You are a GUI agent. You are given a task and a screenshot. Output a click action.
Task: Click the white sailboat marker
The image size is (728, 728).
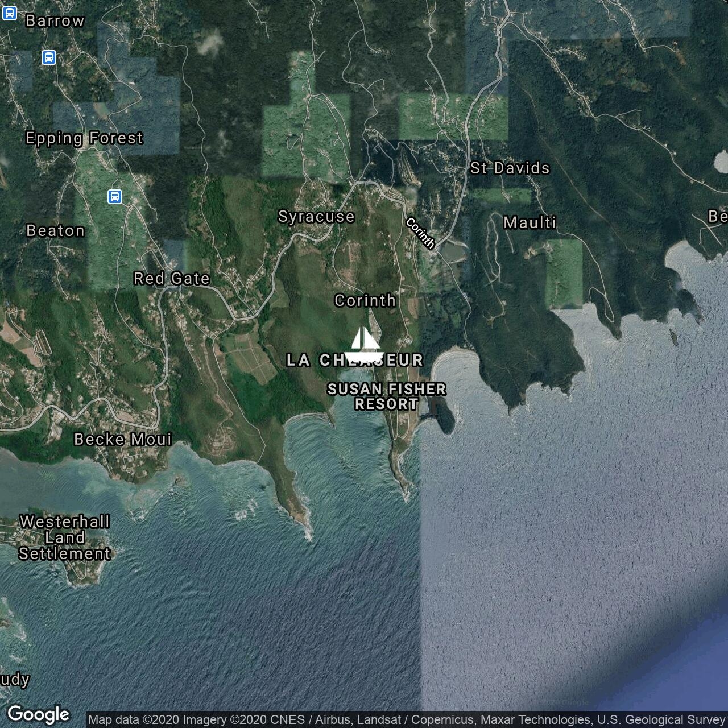tap(364, 345)
